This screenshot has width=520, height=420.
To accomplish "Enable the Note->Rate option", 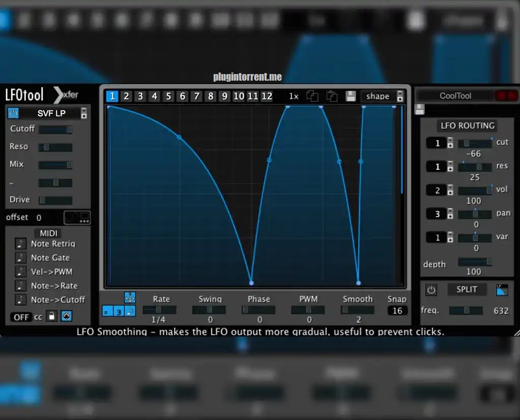I will [20, 286].
